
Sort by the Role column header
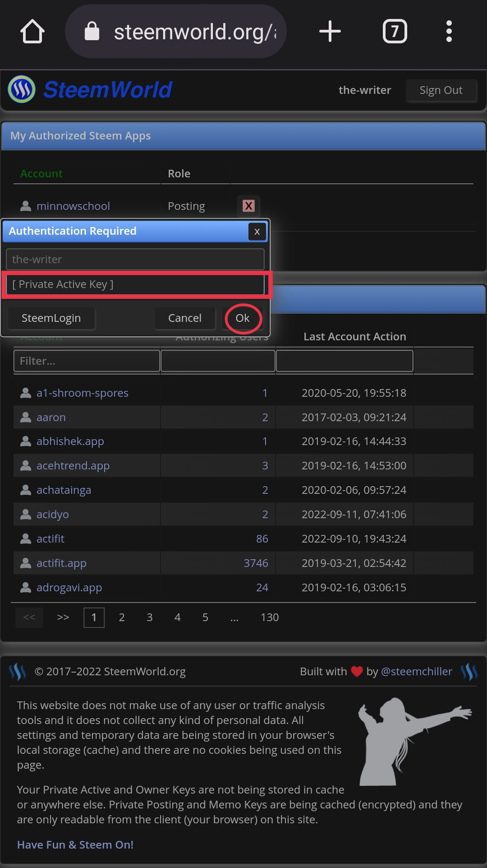[x=179, y=174]
